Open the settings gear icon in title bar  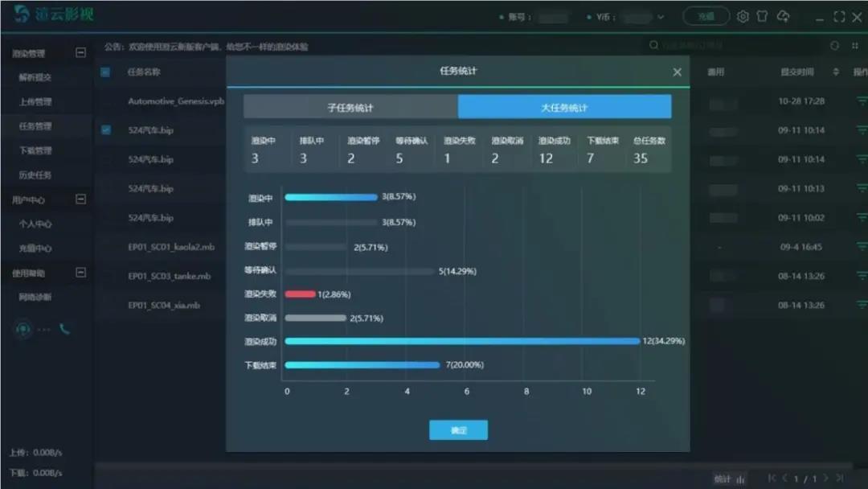pyautogui.click(x=743, y=17)
